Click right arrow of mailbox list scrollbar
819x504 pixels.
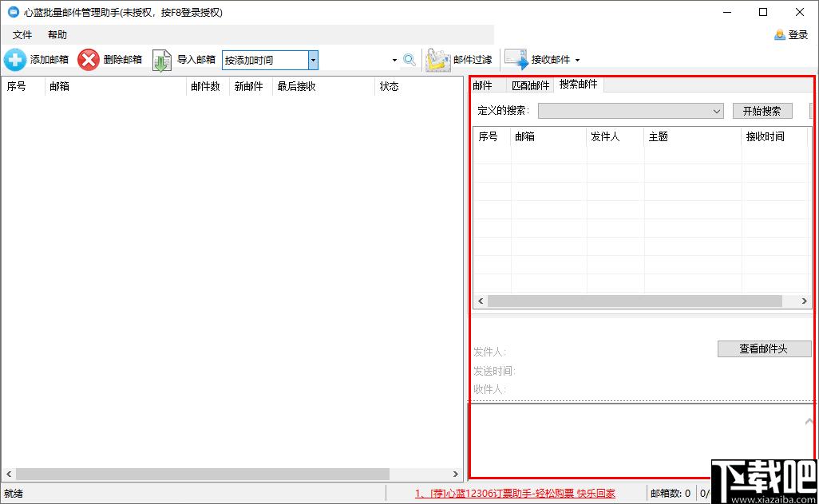click(455, 474)
